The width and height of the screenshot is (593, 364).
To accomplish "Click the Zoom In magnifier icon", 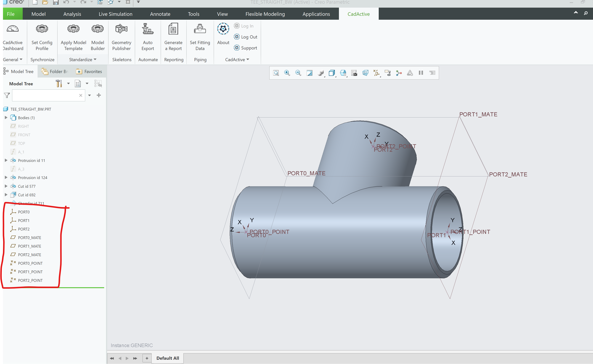I will tap(287, 73).
